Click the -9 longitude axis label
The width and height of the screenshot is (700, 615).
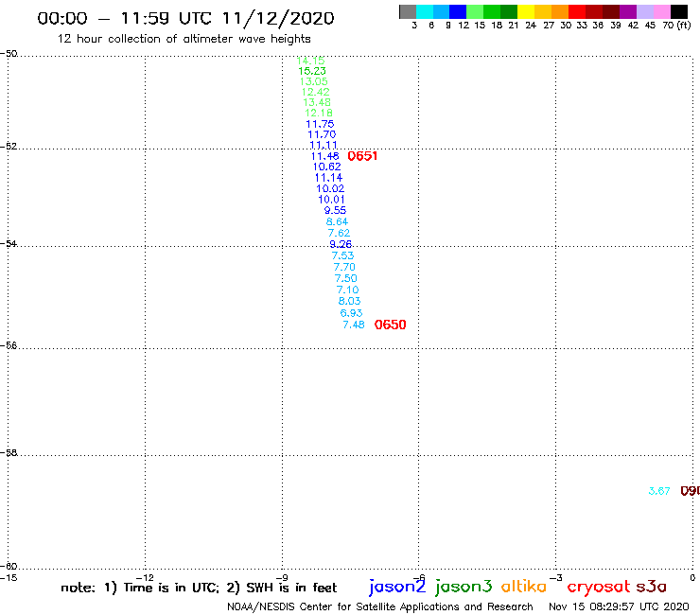point(282,578)
